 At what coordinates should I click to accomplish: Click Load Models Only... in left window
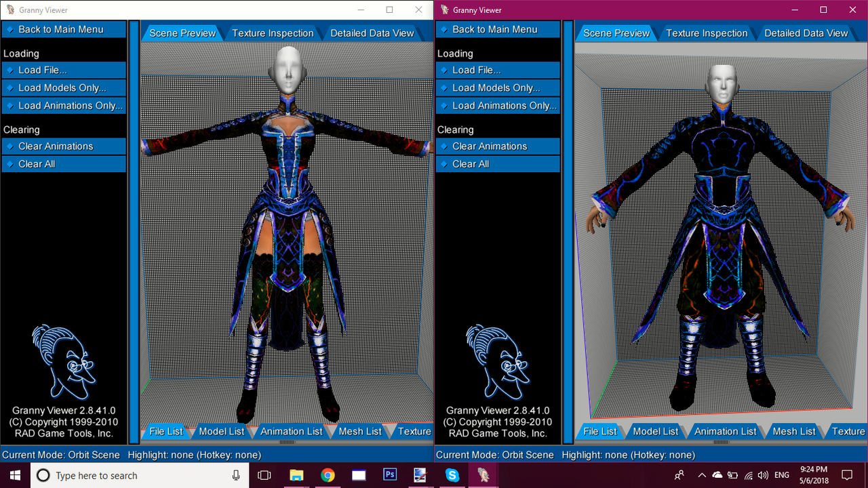pyautogui.click(x=64, y=87)
